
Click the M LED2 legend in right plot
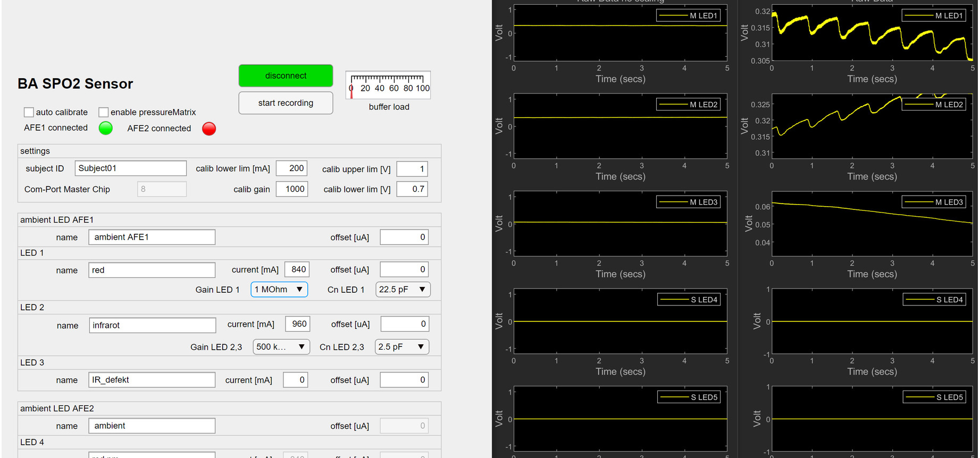[x=934, y=105]
